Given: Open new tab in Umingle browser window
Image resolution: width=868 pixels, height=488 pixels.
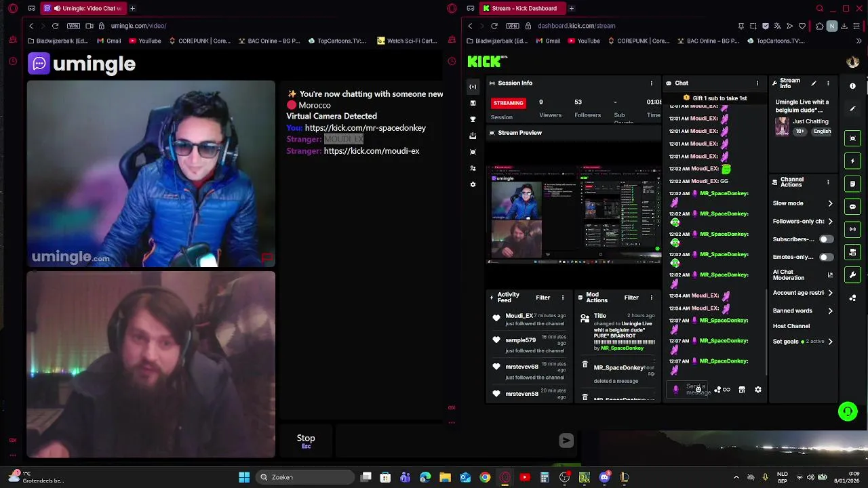Looking at the screenshot, I should tap(132, 8).
